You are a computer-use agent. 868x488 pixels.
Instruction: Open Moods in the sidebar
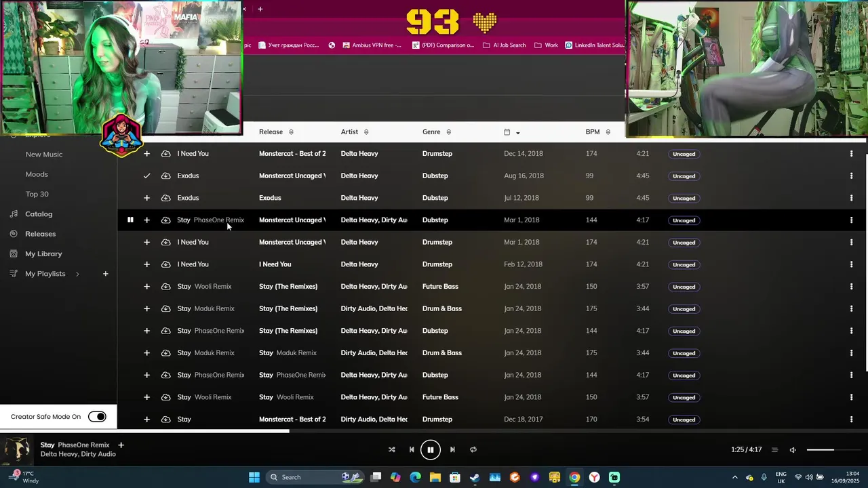pyautogui.click(x=37, y=174)
